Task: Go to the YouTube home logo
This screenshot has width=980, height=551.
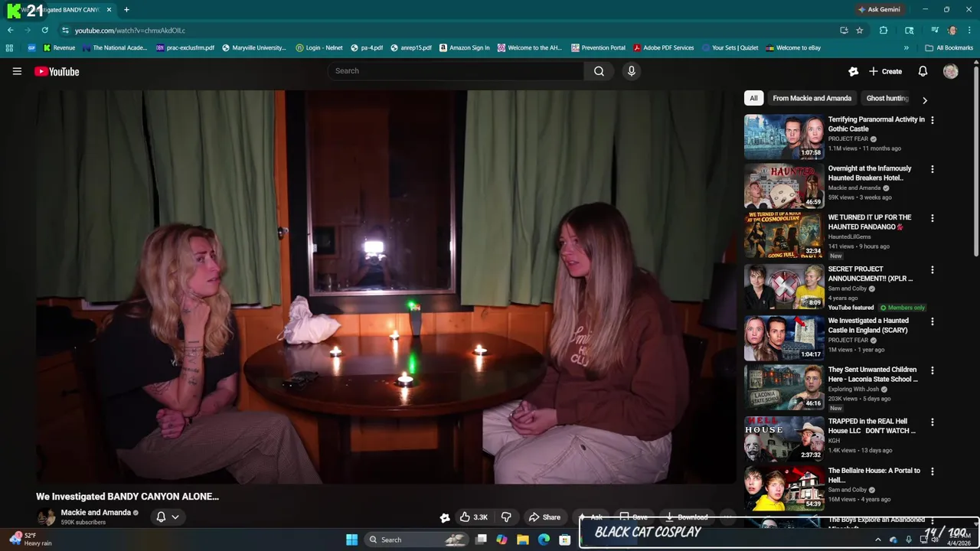Action: (57, 71)
